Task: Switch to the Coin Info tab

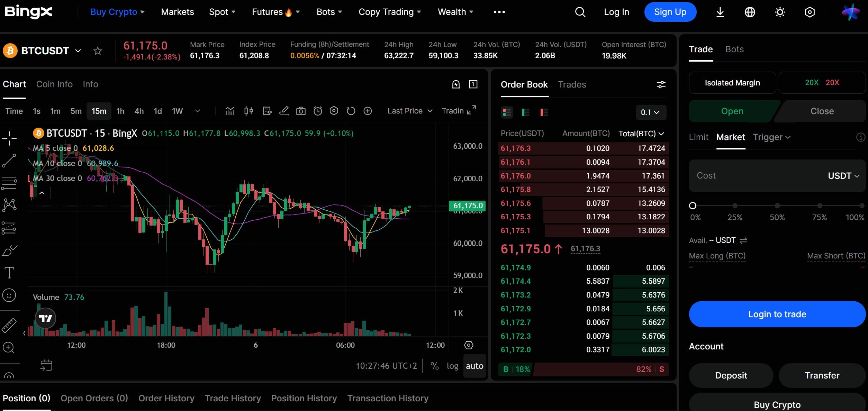Action: tap(54, 84)
